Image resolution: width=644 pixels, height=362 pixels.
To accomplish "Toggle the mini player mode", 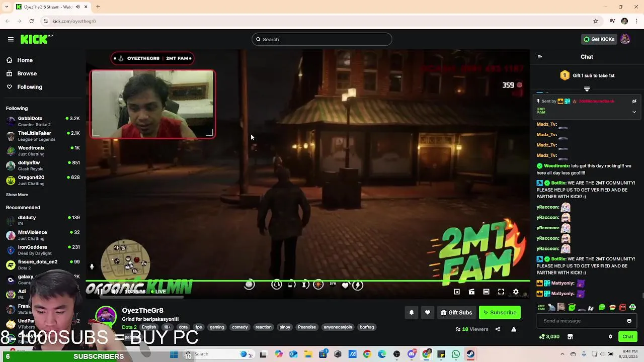I will coord(457,292).
